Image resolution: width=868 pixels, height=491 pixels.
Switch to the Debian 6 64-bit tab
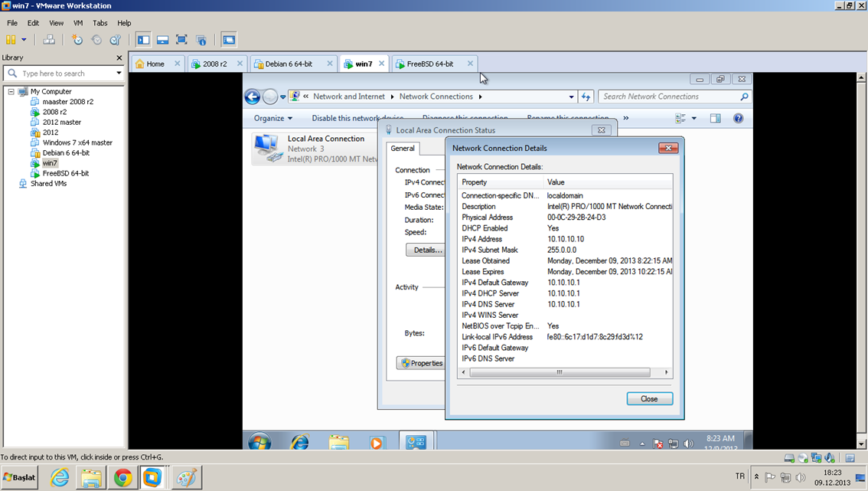(289, 64)
